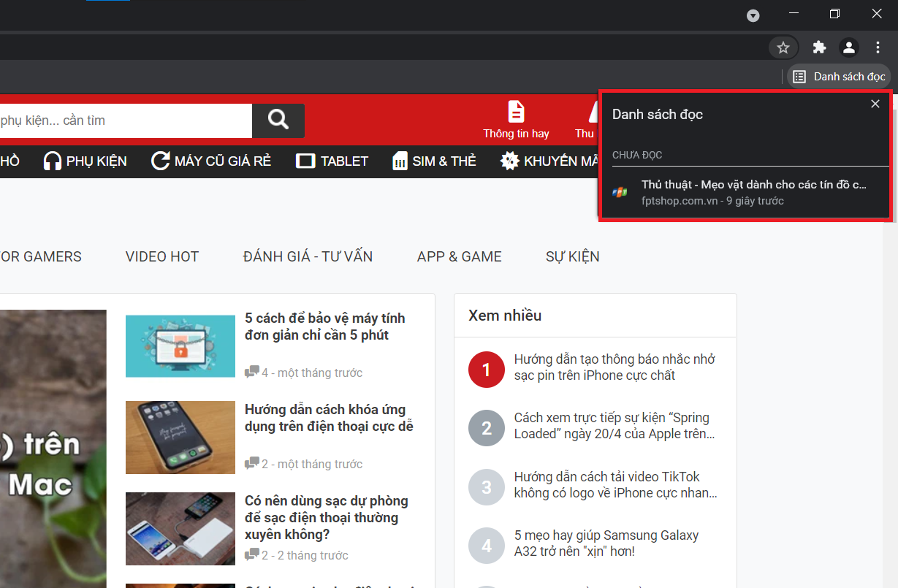The width and height of the screenshot is (898, 588).
Task: Open the browser extensions puzzle icon
Action: [819, 47]
